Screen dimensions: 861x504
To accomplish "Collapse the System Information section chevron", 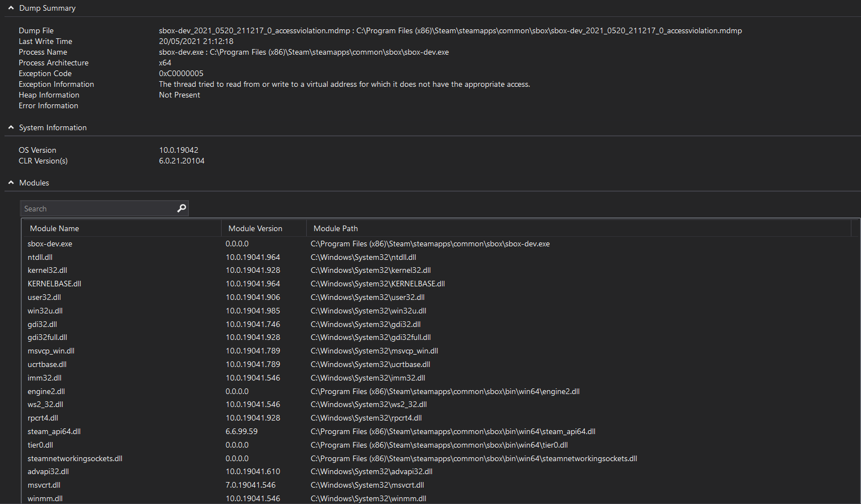I will pos(10,127).
